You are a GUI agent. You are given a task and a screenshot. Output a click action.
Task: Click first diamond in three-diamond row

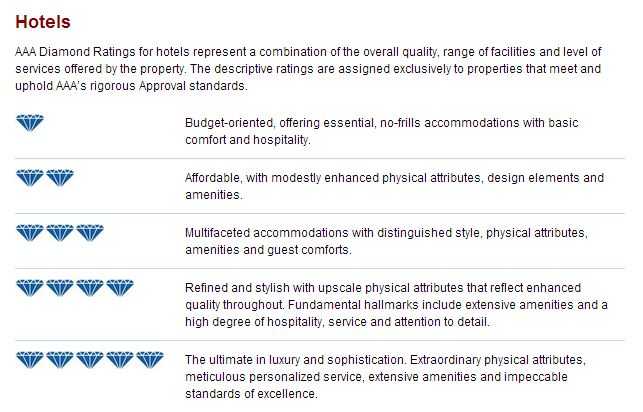[x=30, y=232]
